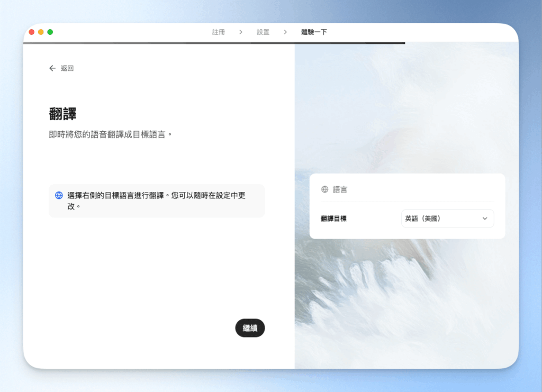Click the hint message box about target language
Screen dimensions: 542x392
pos(157,201)
